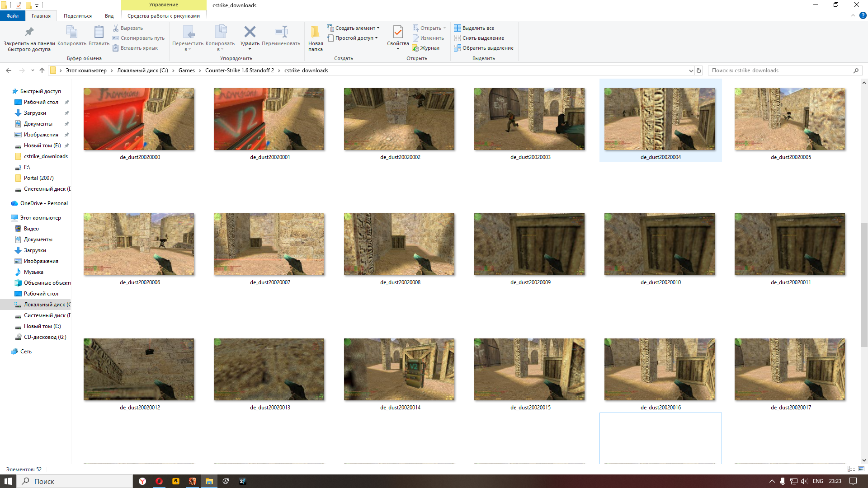Viewport: 868px width, 488px height.
Task: Open the Поделиться ribbon tab
Action: coord(78,16)
